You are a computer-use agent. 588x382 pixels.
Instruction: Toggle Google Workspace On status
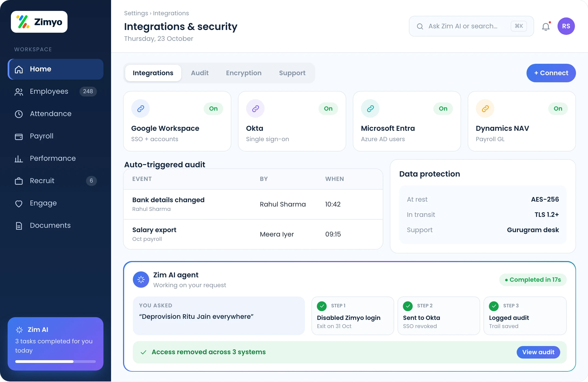(x=213, y=108)
